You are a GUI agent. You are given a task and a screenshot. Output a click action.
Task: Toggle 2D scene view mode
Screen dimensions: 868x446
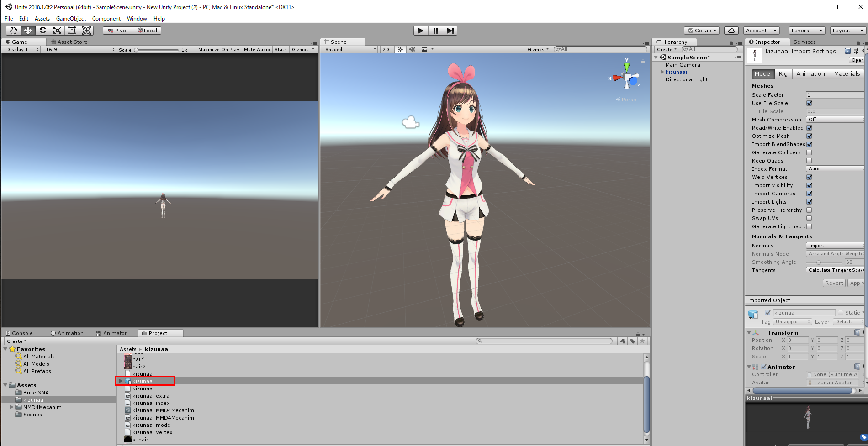pos(386,49)
